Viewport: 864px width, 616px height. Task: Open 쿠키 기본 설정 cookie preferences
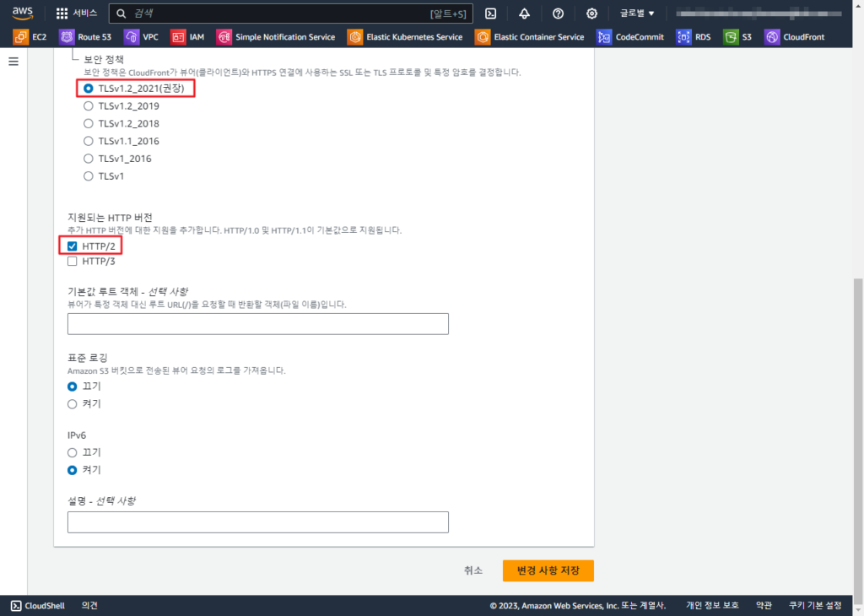coord(815,606)
